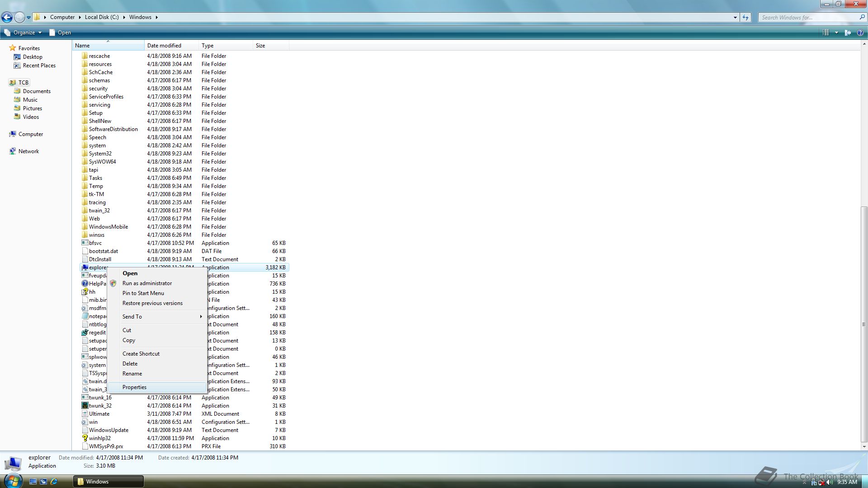
Task: Sort by Date modified column
Action: [171, 46]
